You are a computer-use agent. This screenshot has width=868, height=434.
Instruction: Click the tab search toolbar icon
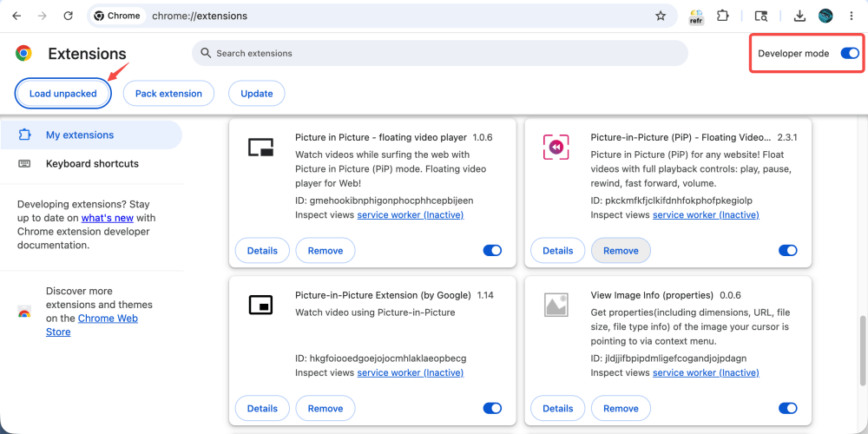[762, 16]
